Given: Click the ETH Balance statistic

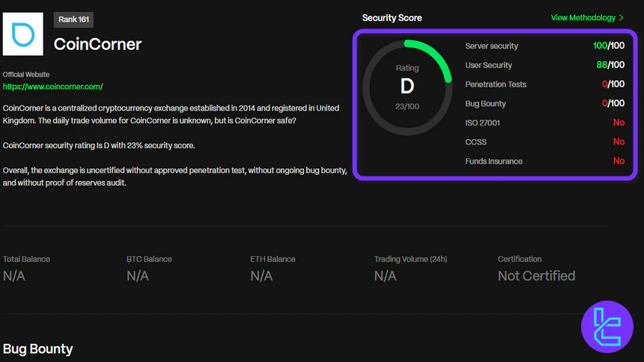Looking at the screenshot, I should click(272, 268).
